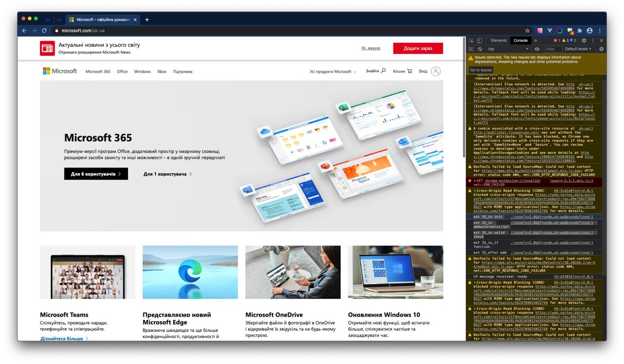Open Підтримка in navigation

tap(183, 72)
